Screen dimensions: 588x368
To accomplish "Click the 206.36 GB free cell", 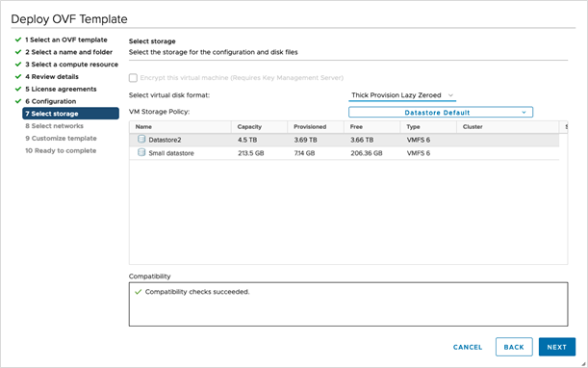I will (366, 153).
